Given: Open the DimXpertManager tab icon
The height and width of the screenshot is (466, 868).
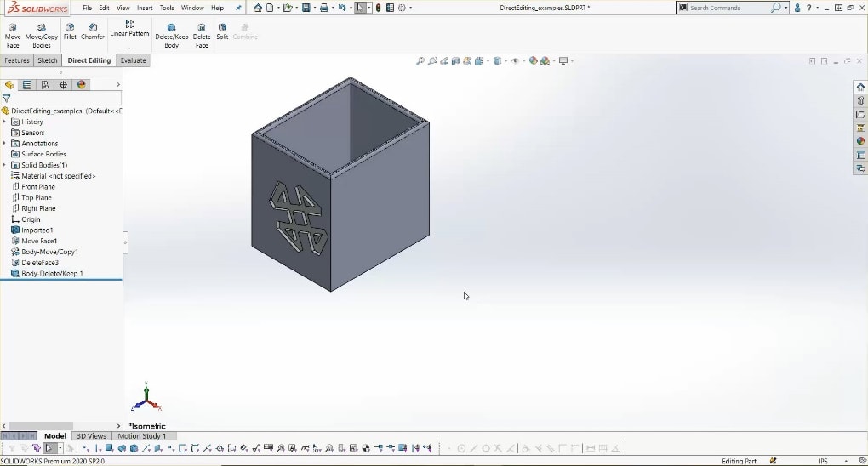Looking at the screenshot, I should [x=63, y=85].
